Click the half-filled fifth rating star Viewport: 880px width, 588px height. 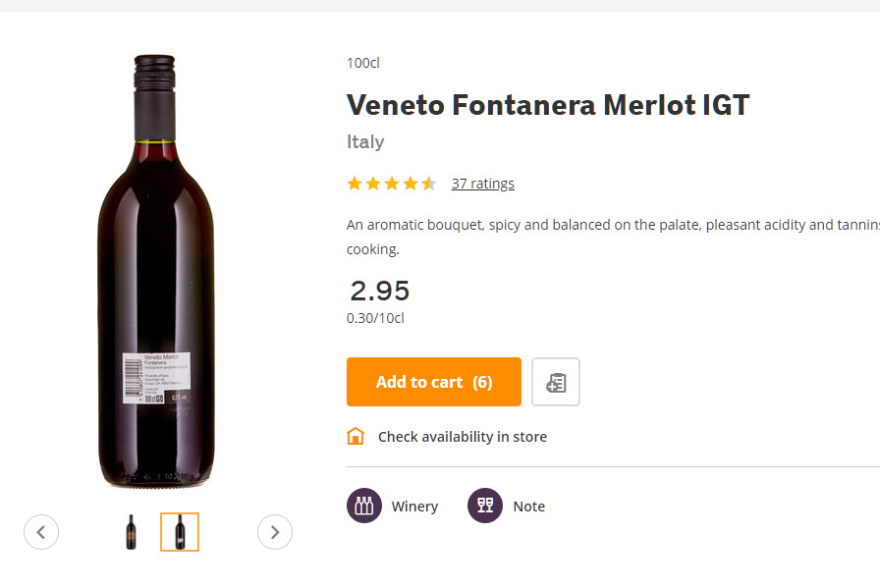(429, 184)
